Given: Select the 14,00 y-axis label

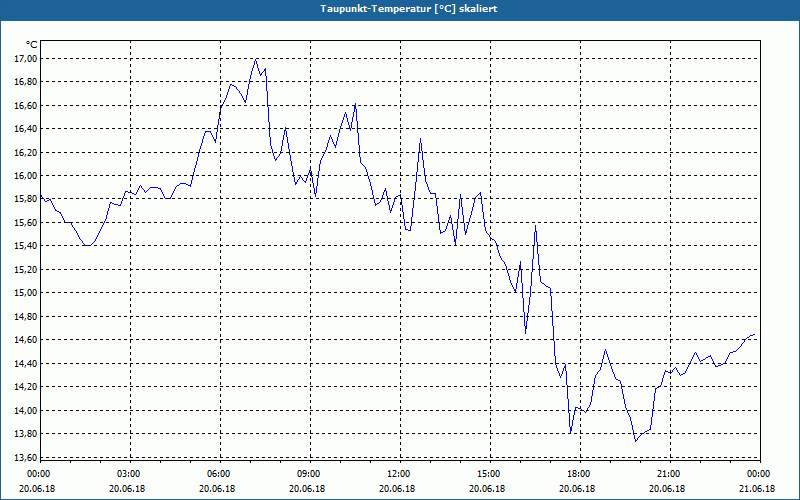Looking at the screenshot, I should pyautogui.click(x=26, y=410).
